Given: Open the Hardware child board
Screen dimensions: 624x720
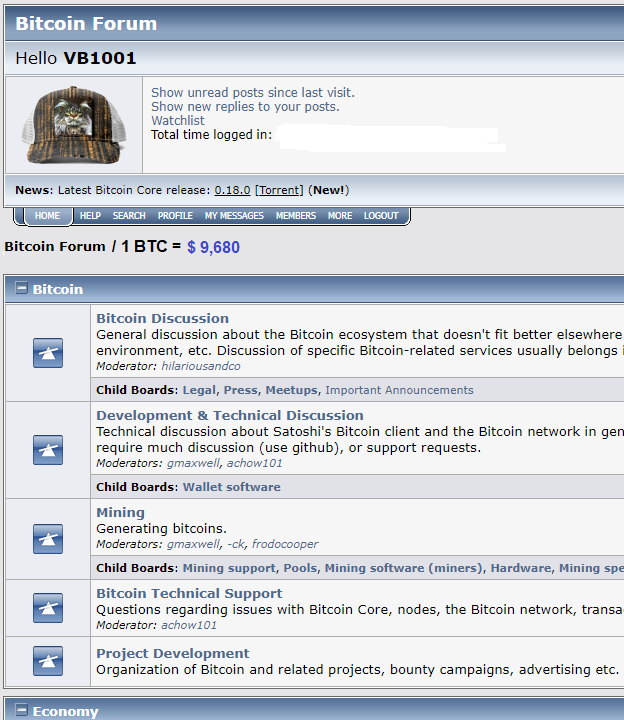Looking at the screenshot, I should click(x=521, y=568).
